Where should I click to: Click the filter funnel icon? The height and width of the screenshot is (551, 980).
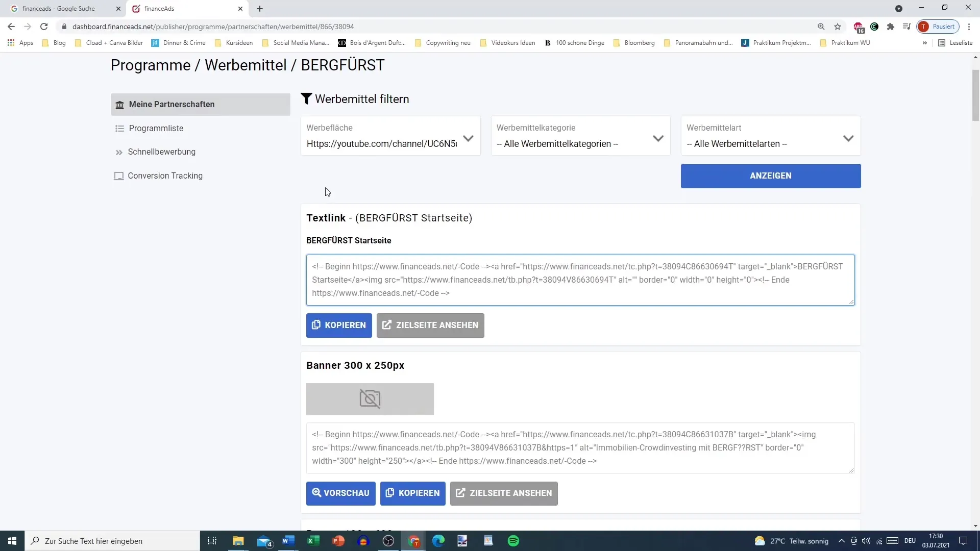tap(306, 99)
